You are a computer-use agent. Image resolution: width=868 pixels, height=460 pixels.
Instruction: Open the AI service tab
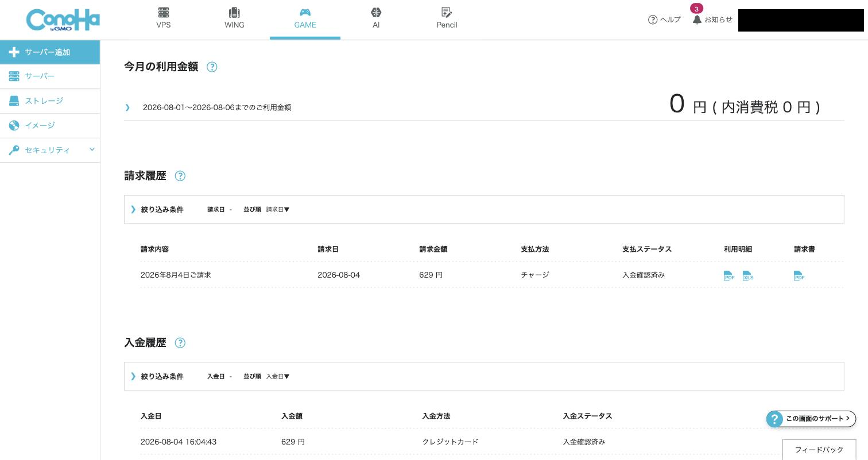[x=376, y=18]
